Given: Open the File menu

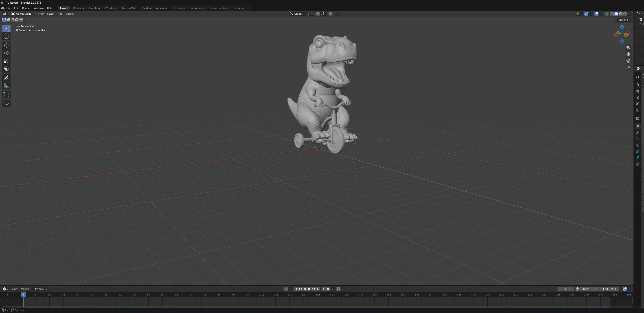Looking at the screenshot, I should 9,8.
